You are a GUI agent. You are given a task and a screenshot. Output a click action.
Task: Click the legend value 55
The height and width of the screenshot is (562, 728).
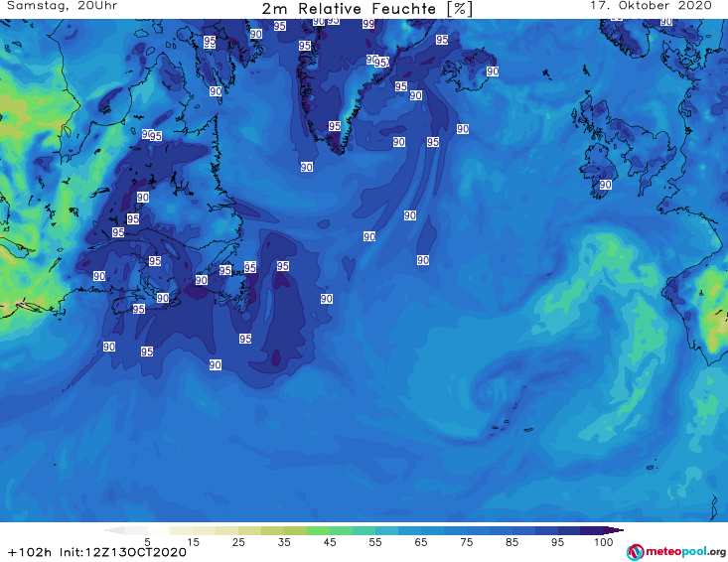click(375, 541)
